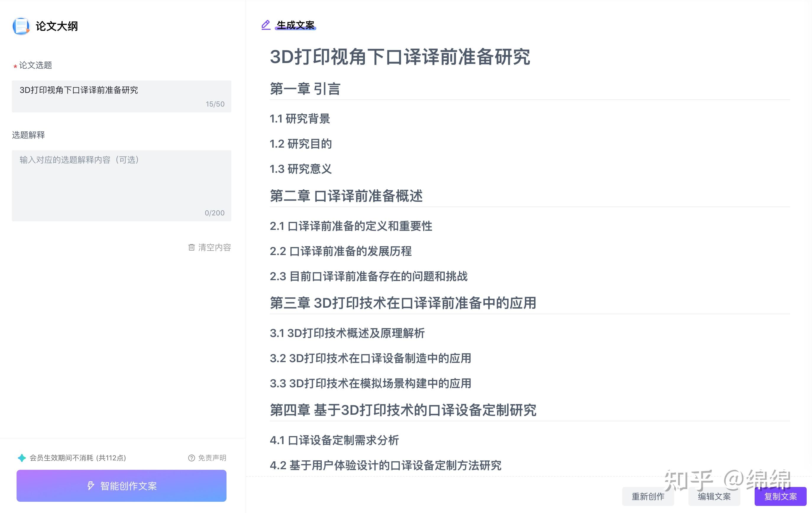This screenshot has height=513, width=812.
Task: Click into the 选题解释 explanation textarea
Action: (x=122, y=185)
